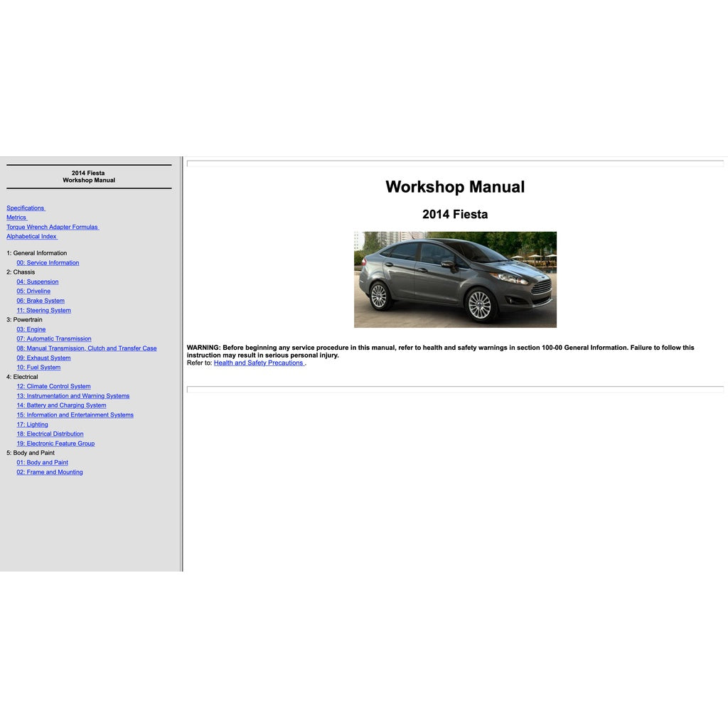Open 09: Exhaust System section
The image size is (728, 728).
(43, 358)
